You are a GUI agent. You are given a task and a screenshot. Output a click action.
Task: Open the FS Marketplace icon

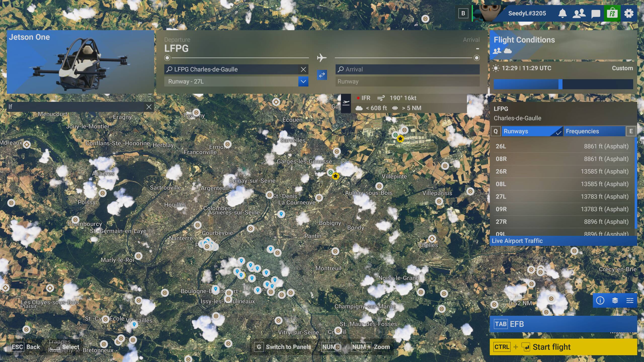612,13
